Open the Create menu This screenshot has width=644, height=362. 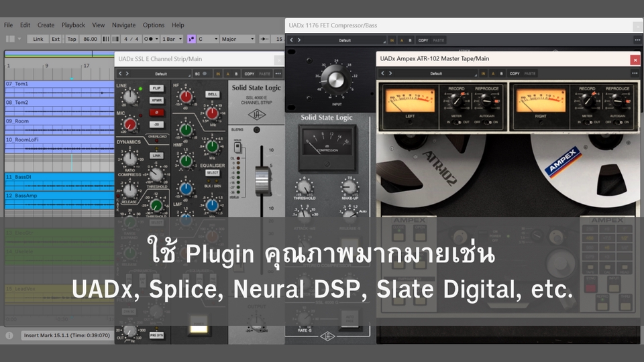pos(46,25)
